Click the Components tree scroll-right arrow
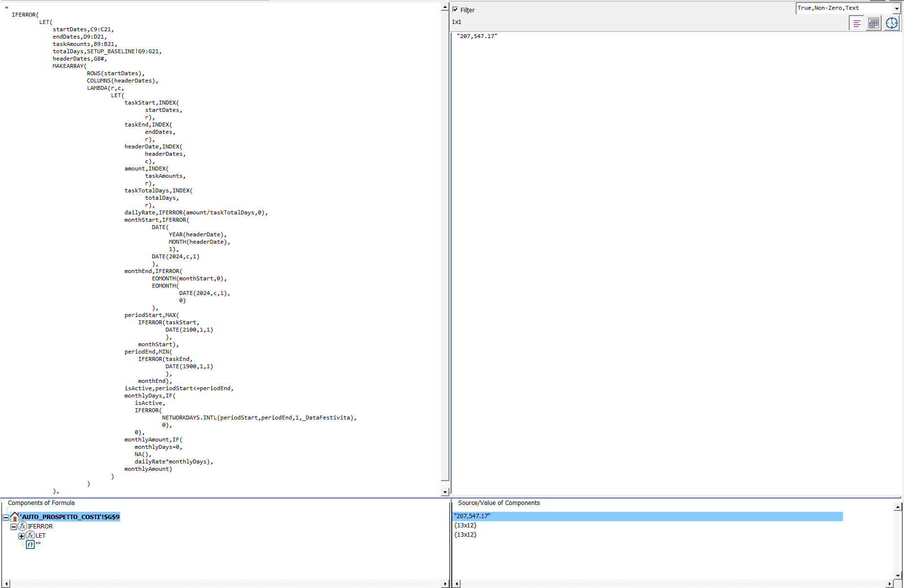Screen dimensions: 904x588 pyautogui.click(x=444, y=584)
